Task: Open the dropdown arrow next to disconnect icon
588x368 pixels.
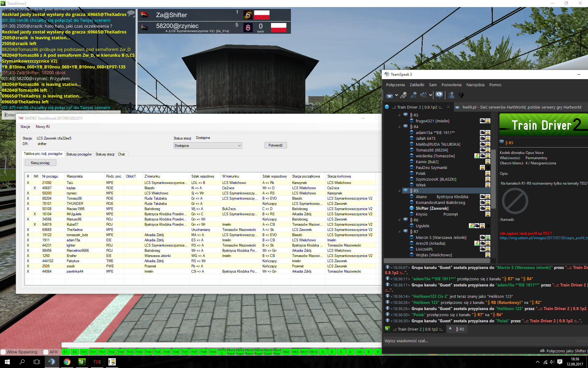Action: (x=396, y=95)
